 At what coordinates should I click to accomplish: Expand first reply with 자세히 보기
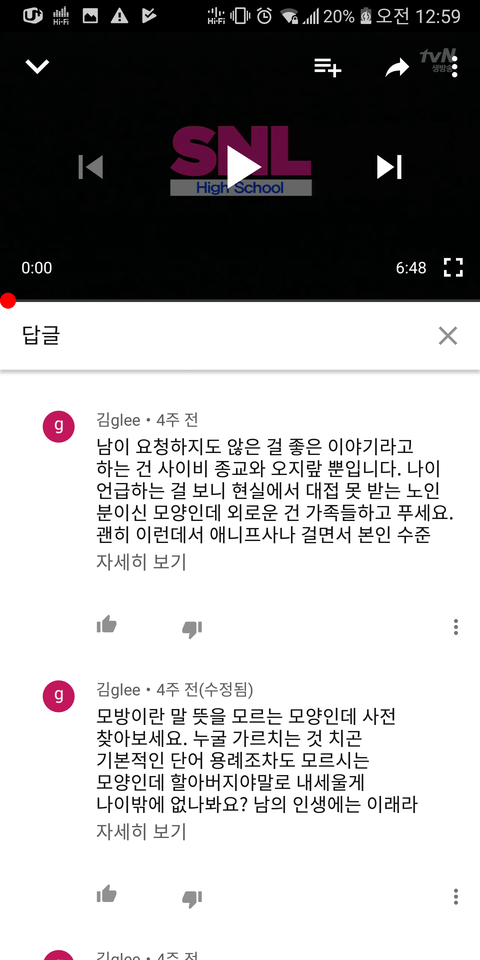click(x=141, y=561)
